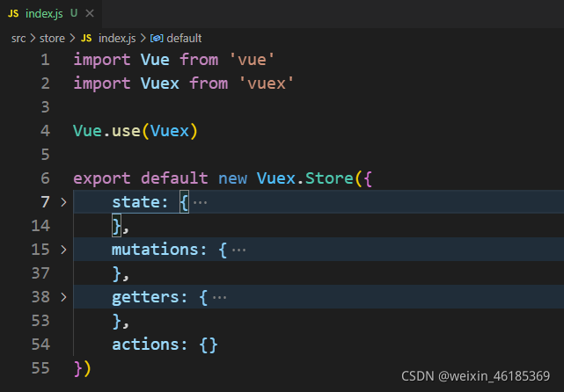Select the default breadcrumb item

pyautogui.click(x=184, y=38)
